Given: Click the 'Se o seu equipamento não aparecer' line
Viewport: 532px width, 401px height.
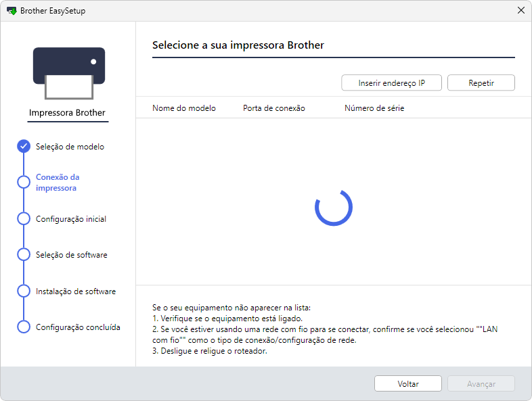Looking at the screenshot, I should (231, 308).
